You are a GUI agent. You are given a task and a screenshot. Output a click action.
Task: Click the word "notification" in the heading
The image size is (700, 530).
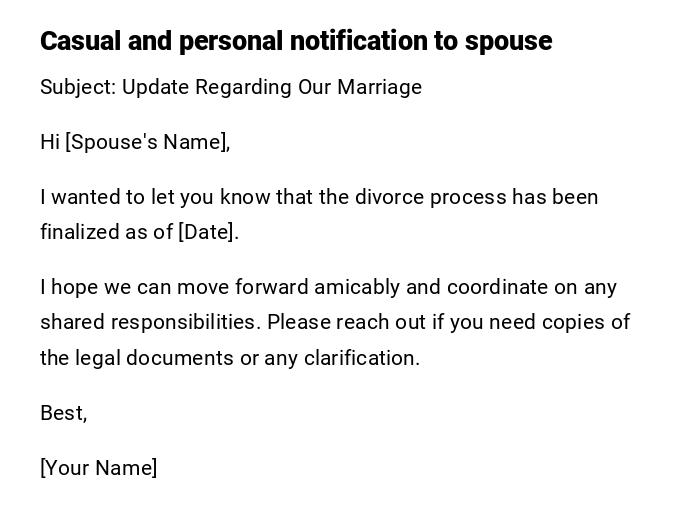347,41
